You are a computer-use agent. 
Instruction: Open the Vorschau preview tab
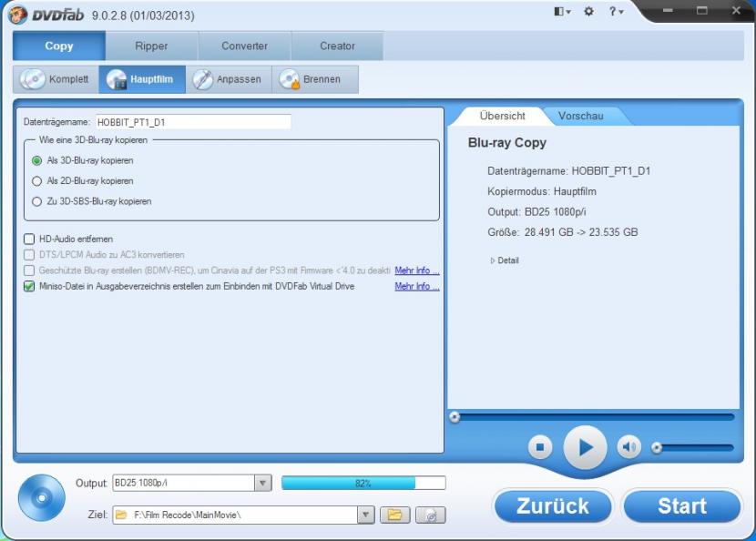pos(581,116)
